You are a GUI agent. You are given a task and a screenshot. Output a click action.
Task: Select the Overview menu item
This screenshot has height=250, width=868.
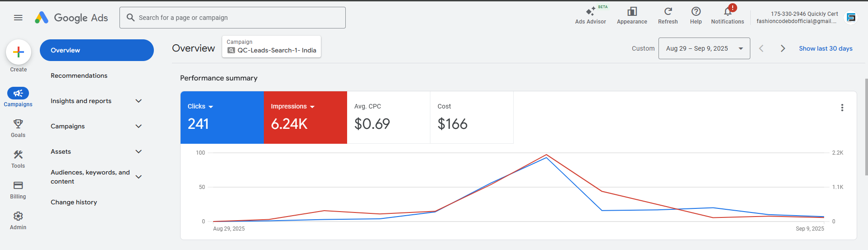point(97,50)
